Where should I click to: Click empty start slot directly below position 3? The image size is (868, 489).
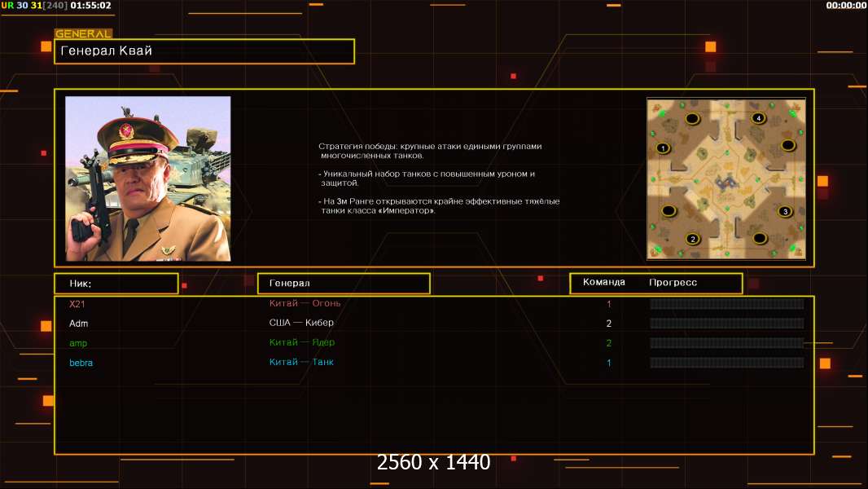click(759, 238)
